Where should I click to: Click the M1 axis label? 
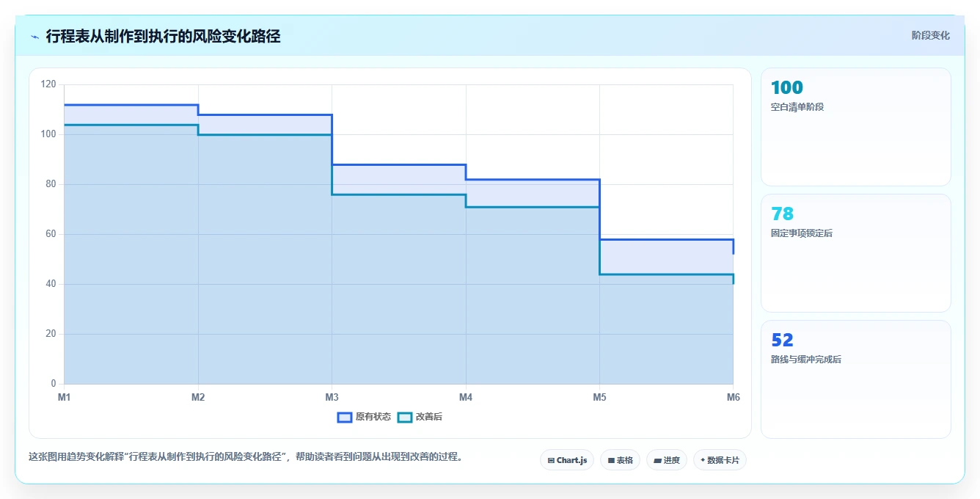(x=65, y=397)
